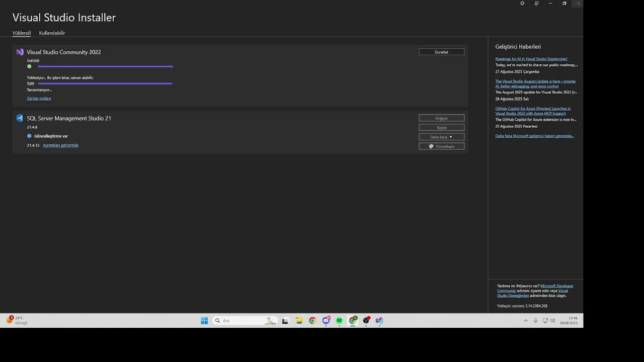Click the Güncelleştir update button
Screen dimensions: 644x362
(441, 146)
